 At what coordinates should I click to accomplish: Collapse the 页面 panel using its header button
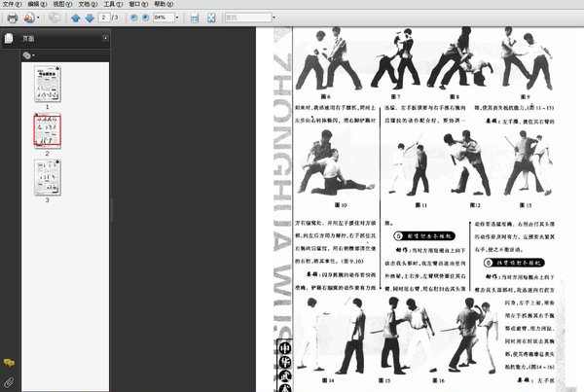click(x=105, y=38)
